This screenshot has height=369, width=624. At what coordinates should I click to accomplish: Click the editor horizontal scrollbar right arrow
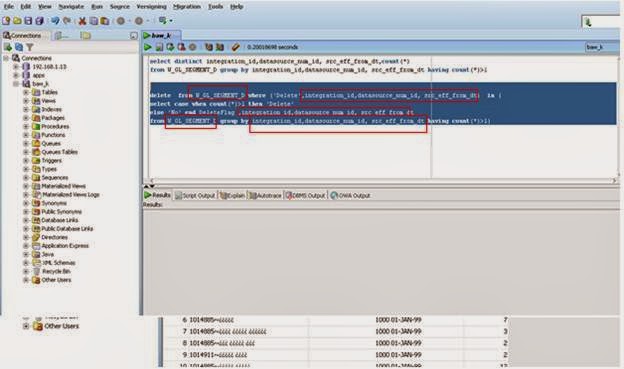pos(614,181)
